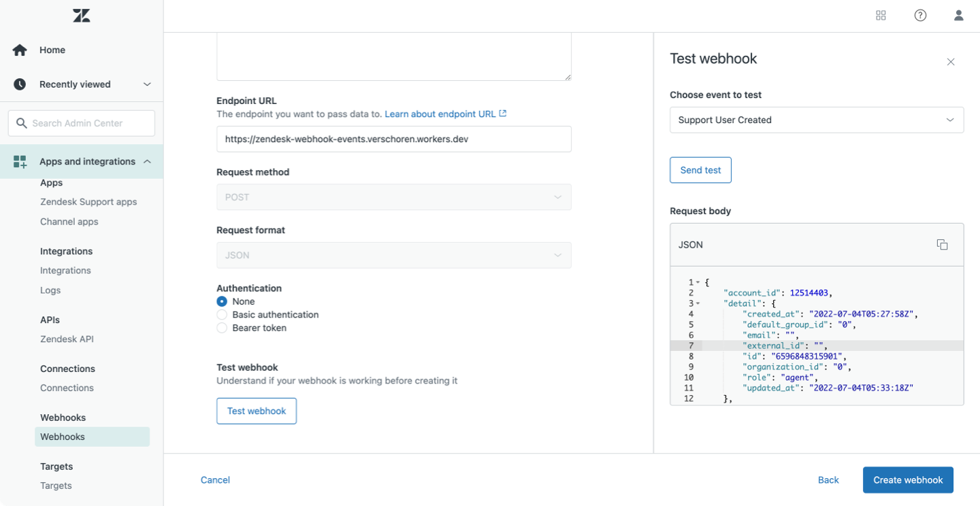The width and height of the screenshot is (980, 506).
Task: Select Bearer token radio button
Action: [222, 328]
